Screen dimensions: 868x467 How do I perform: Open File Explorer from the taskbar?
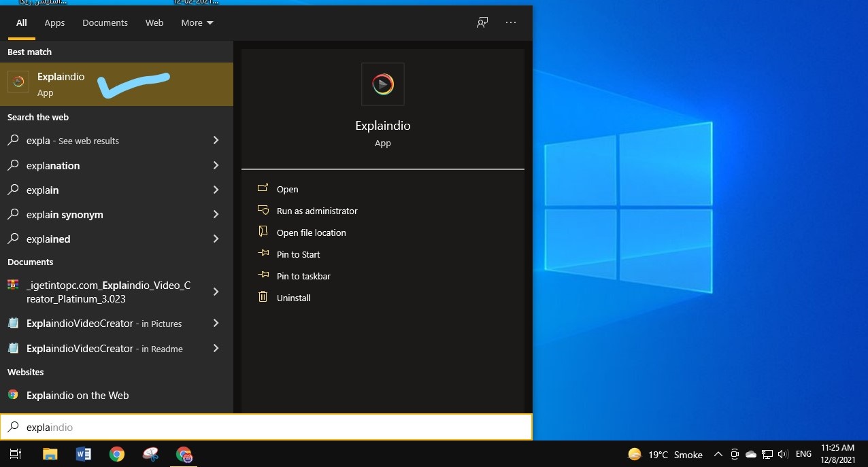pos(50,454)
